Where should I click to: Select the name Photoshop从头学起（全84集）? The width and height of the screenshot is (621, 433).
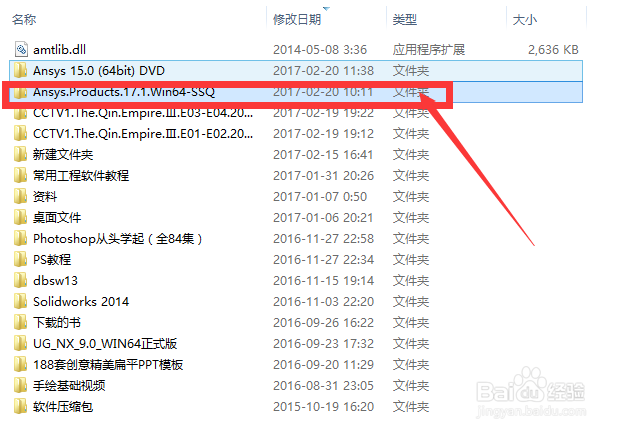pyautogui.click(x=118, y=238)
